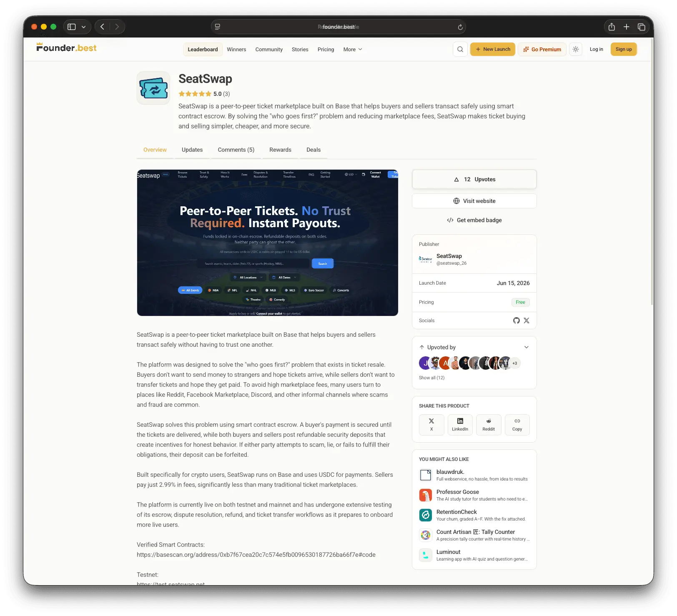Click the founder.best address bar
This screenshot has width=677, height=616.
[x=338, y=27]
